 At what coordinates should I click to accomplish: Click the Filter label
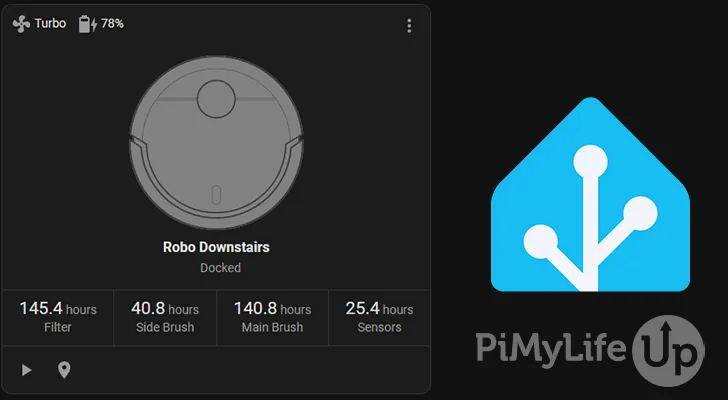[x=58, y=328]
